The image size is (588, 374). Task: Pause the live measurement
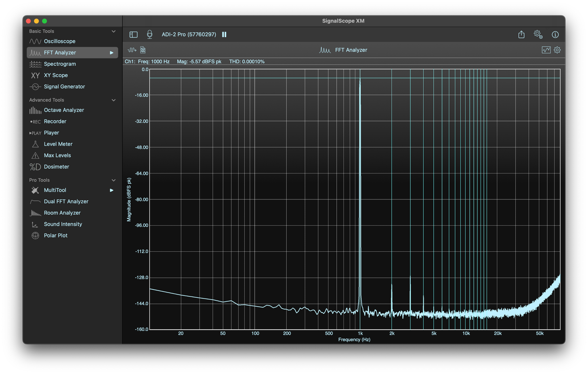[x=224, y=35]
